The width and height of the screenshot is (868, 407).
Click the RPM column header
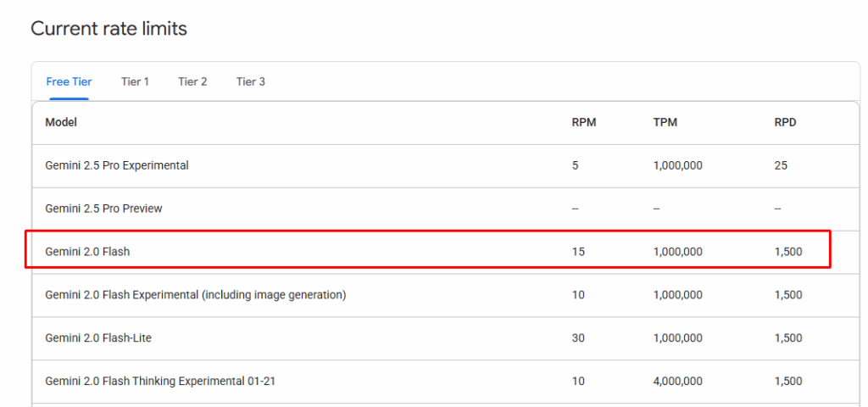[584, 122]
